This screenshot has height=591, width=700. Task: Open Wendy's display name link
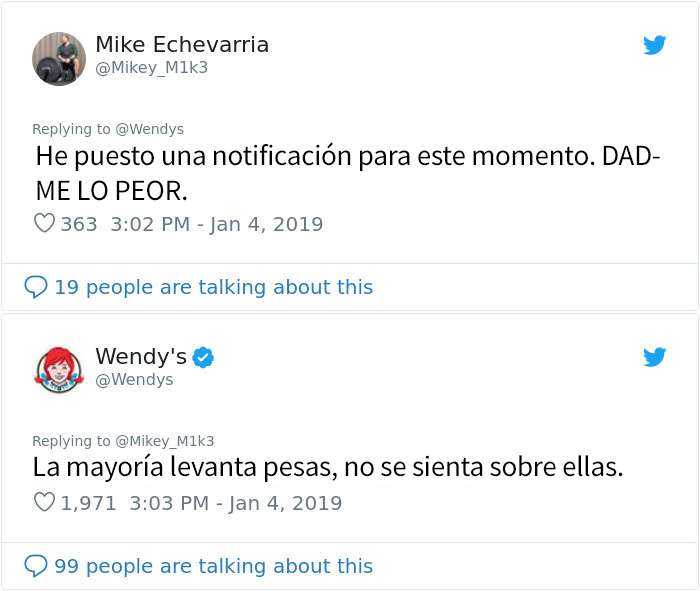pyautogui.click(x=140, y=356)
